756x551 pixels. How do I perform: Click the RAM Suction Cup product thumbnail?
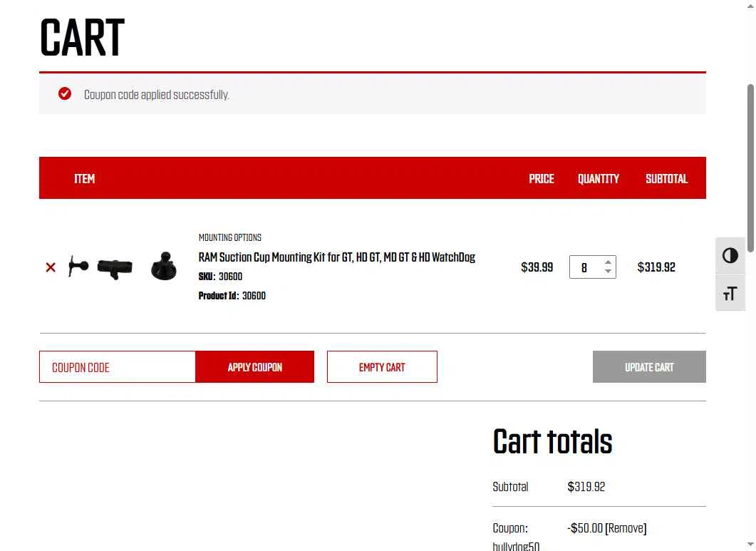(x=123, y=267)
